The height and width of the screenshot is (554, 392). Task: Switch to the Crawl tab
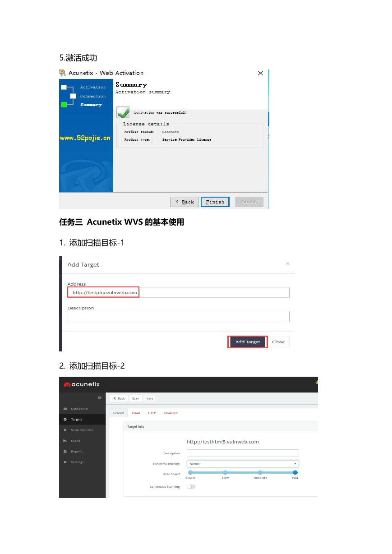136,413
